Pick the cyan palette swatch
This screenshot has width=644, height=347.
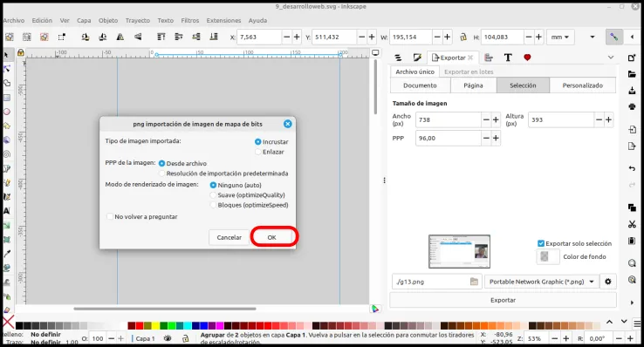pos(188,326)
